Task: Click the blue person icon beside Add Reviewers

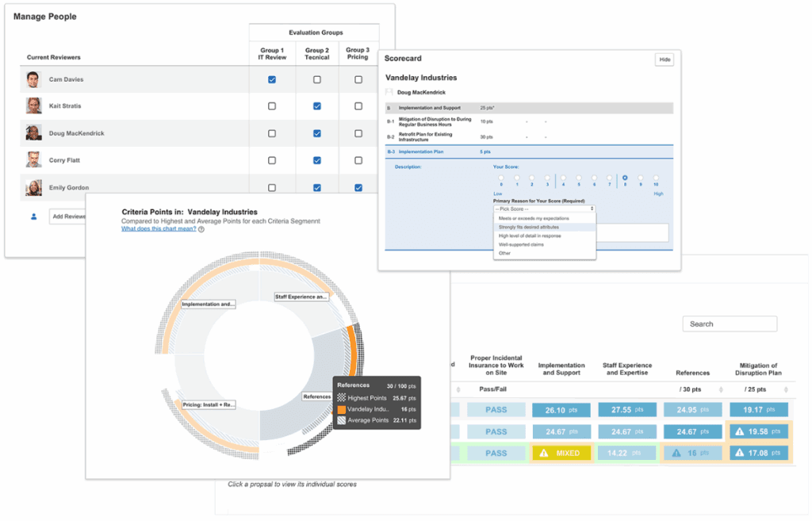Action: (33, 216)
